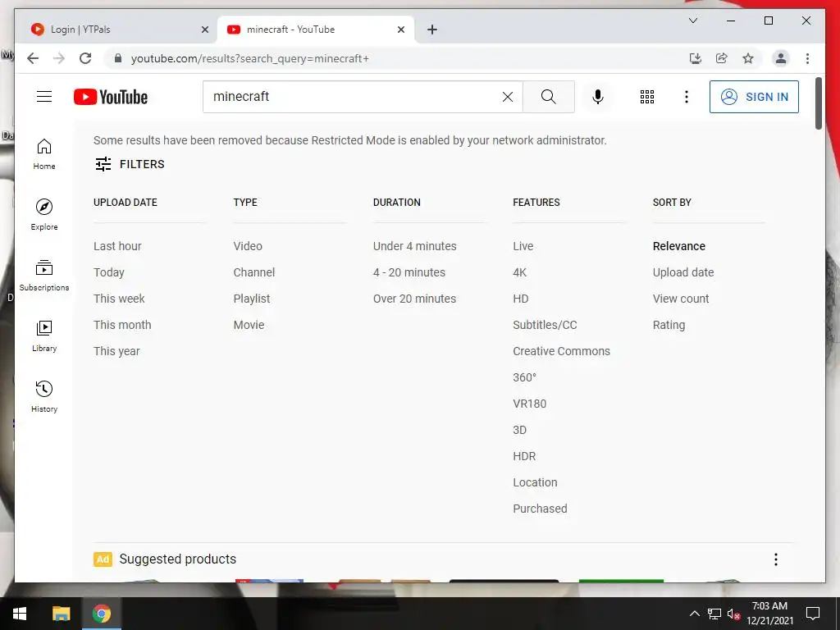
Task: Open the new tab plus button
Action: coord(432,30)
